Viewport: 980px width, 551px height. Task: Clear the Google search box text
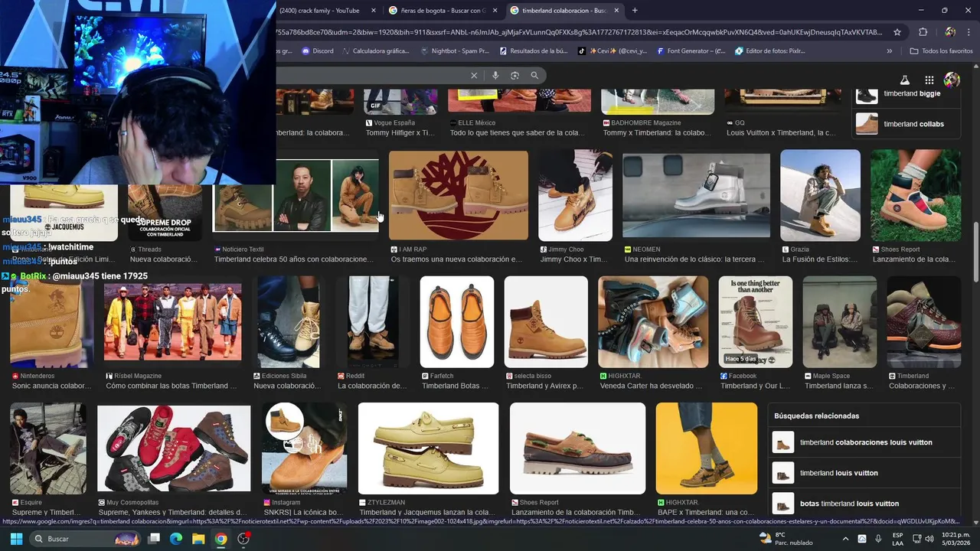coord(474,75)
